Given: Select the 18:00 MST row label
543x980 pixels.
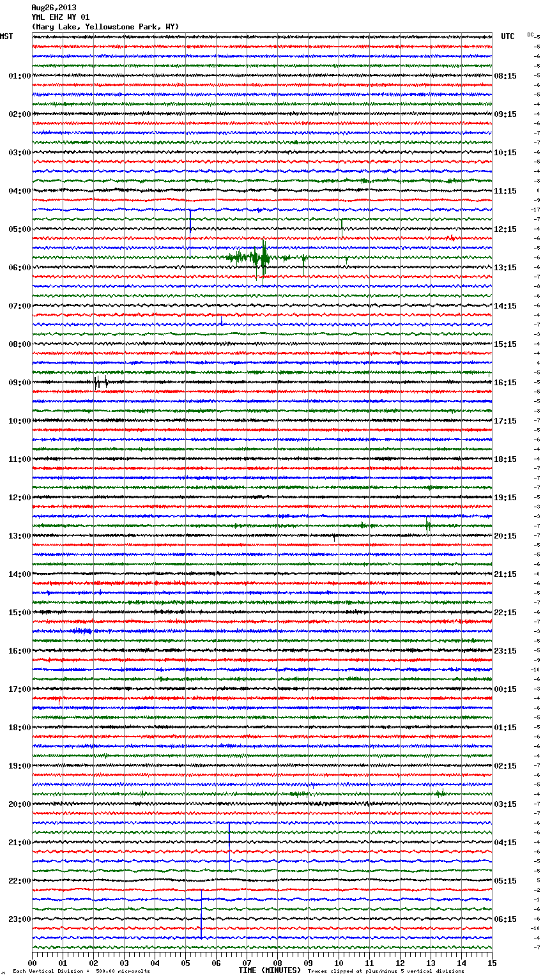Looking at the screenshot, I should tap(19, 728).
